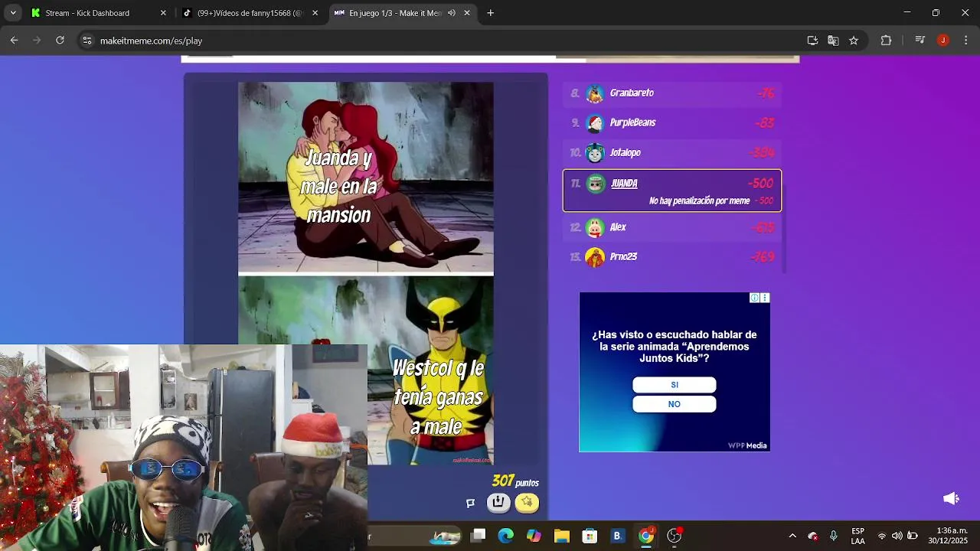Screen dimensions: 980x551
Task: Toggle the game sound speaker icon
Action: (x=951, y=498)
